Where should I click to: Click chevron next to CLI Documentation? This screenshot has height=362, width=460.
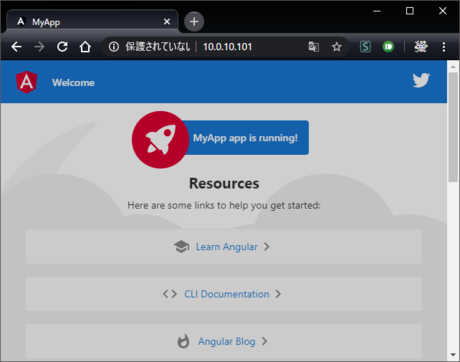(x=278, y=294)
